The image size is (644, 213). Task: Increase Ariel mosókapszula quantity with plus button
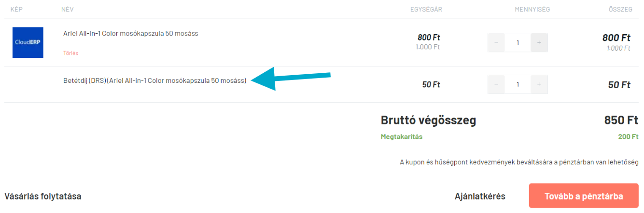pyautogui.click(x=539, y=42)
